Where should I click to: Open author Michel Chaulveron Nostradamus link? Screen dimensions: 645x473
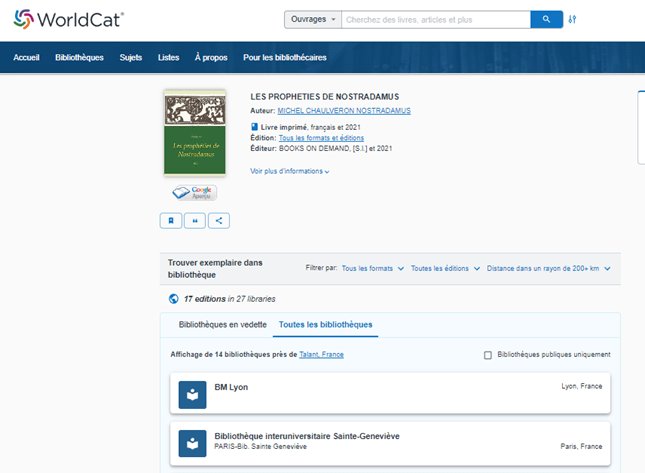point(344,111)
